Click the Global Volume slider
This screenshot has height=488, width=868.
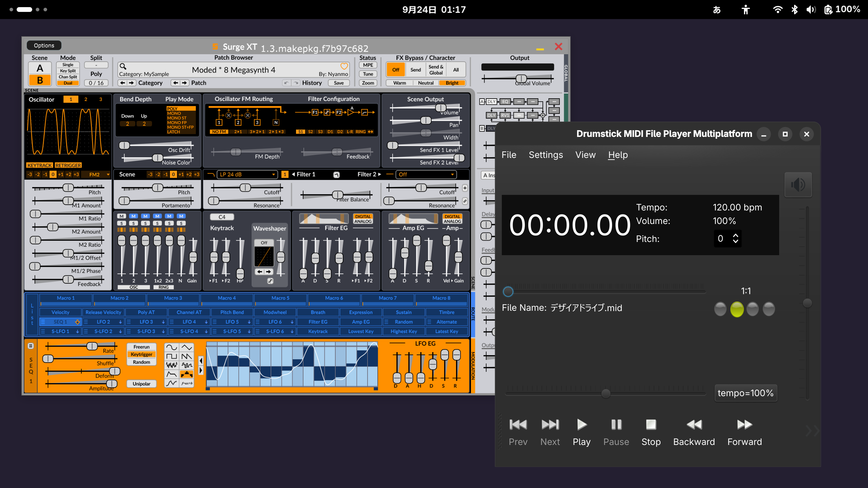pyautogui.click(x=517, y=79)
